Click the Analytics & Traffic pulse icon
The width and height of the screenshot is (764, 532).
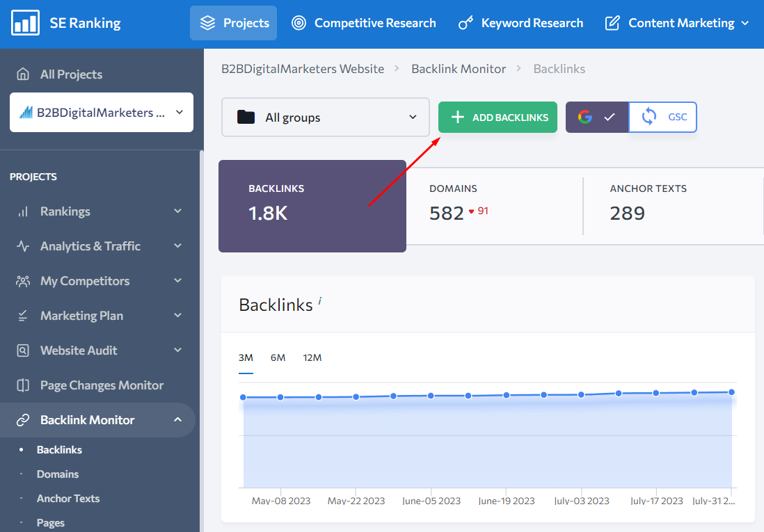23,246
